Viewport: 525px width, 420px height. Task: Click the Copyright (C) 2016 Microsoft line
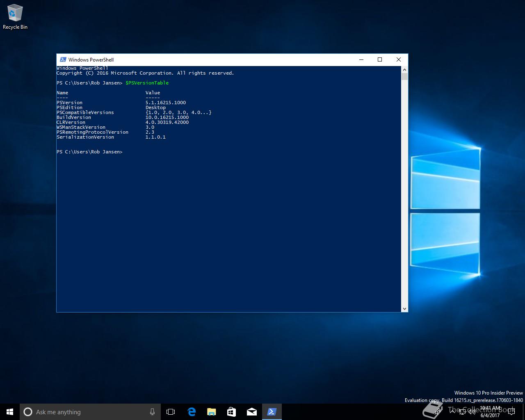click(145, 73)
